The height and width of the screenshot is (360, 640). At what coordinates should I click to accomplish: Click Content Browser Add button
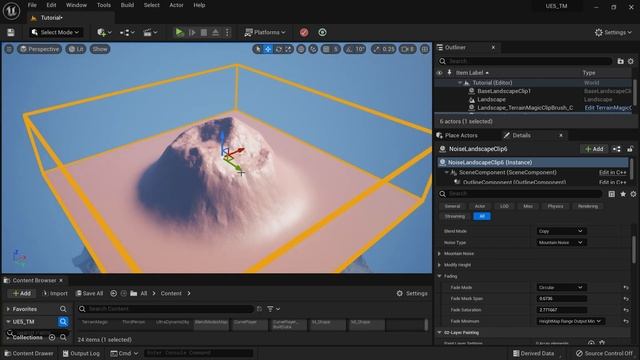pos(21,293)
